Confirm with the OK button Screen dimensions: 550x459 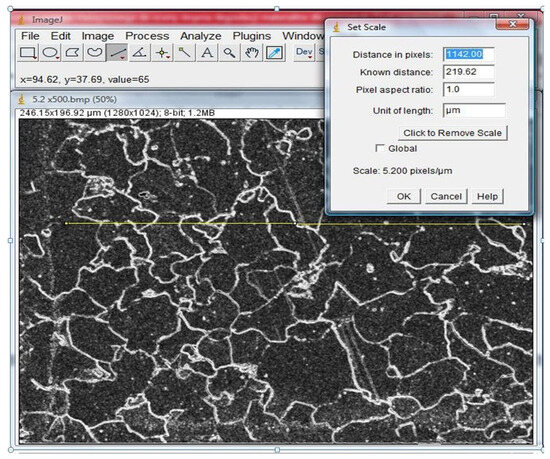coord(403,196)
